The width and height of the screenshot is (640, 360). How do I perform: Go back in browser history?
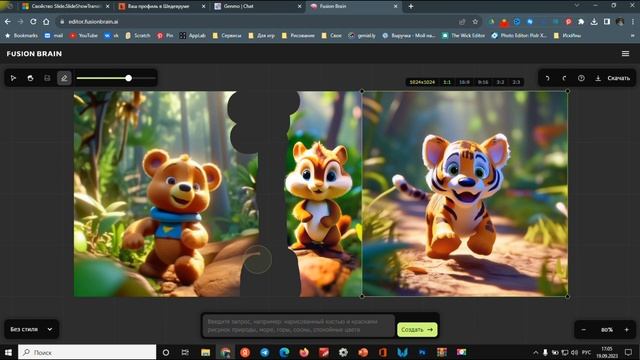click(8, 22)
